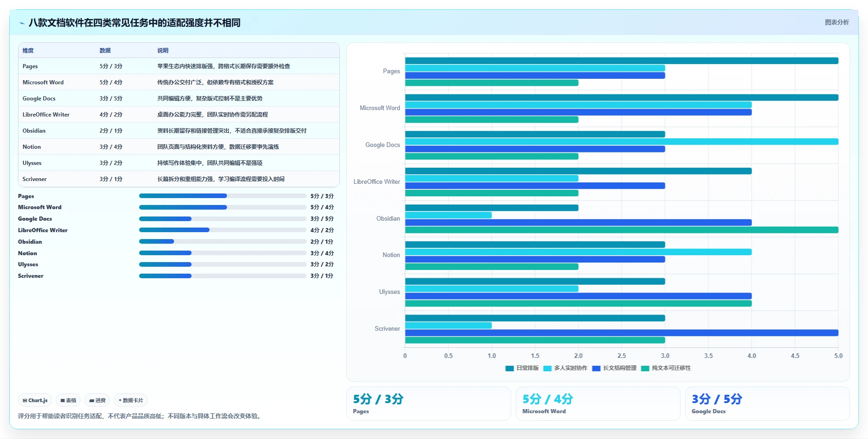Click the Ulysses label on the chart axis
868x439 pixels.
pos(390,292)
